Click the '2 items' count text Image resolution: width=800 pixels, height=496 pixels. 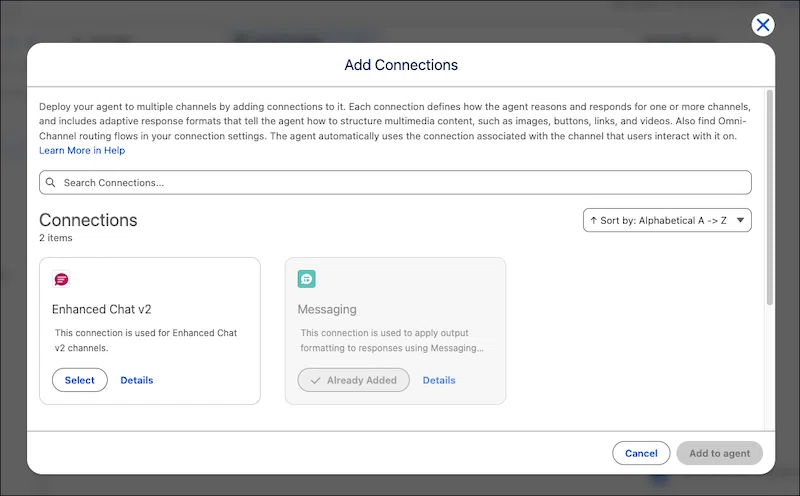coord(56,238)
